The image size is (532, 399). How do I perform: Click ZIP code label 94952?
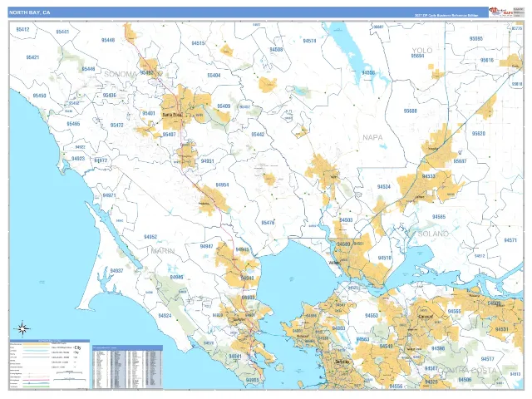tap(150, 237)
